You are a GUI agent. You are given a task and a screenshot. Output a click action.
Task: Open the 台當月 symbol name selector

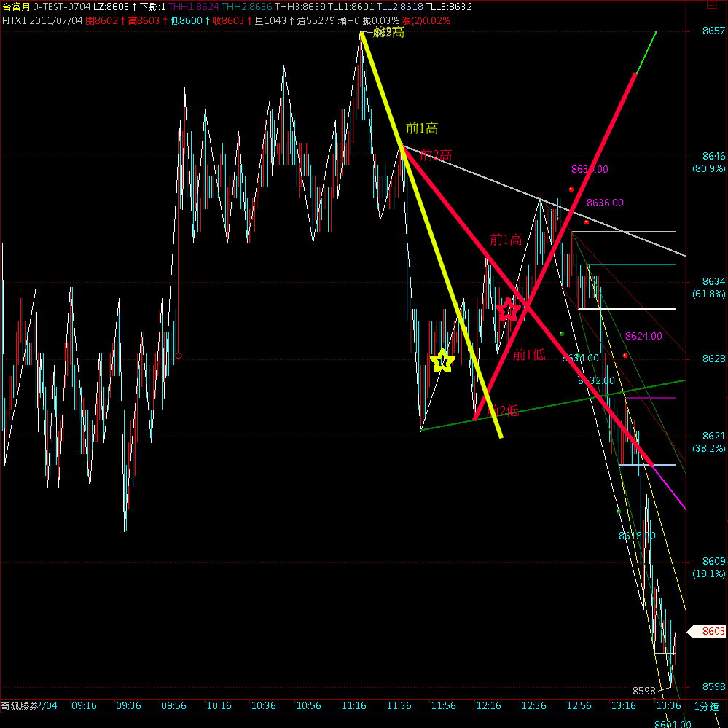pos(15,7)
